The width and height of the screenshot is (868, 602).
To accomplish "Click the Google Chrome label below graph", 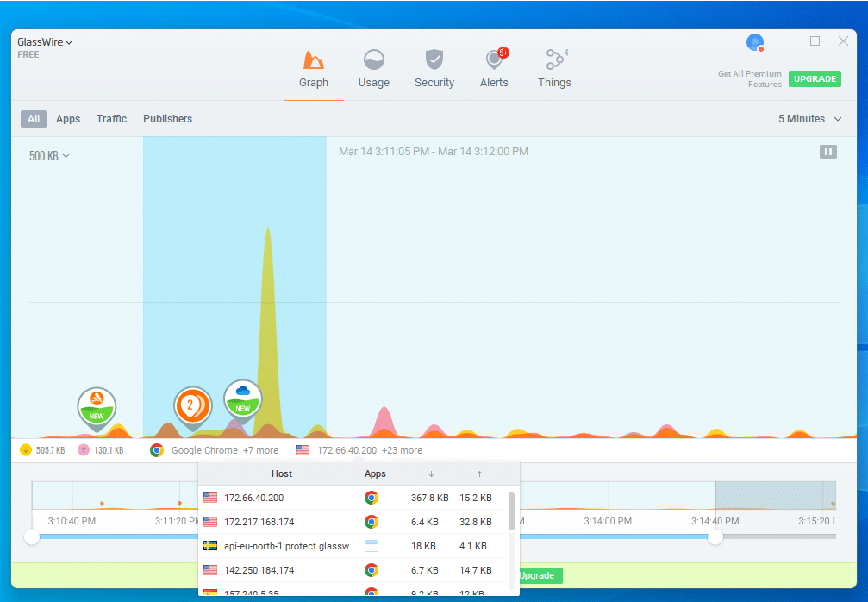I will click(204, 450).
